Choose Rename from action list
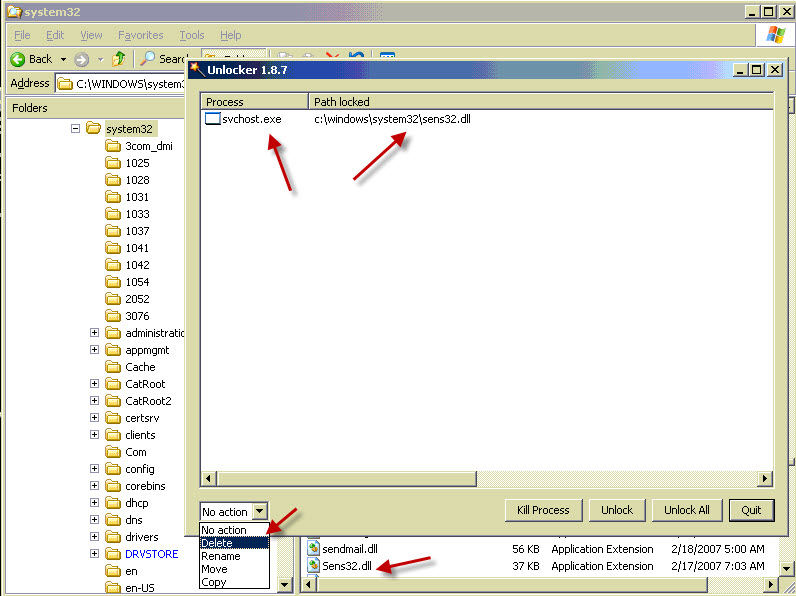 [x=234, y=556]
